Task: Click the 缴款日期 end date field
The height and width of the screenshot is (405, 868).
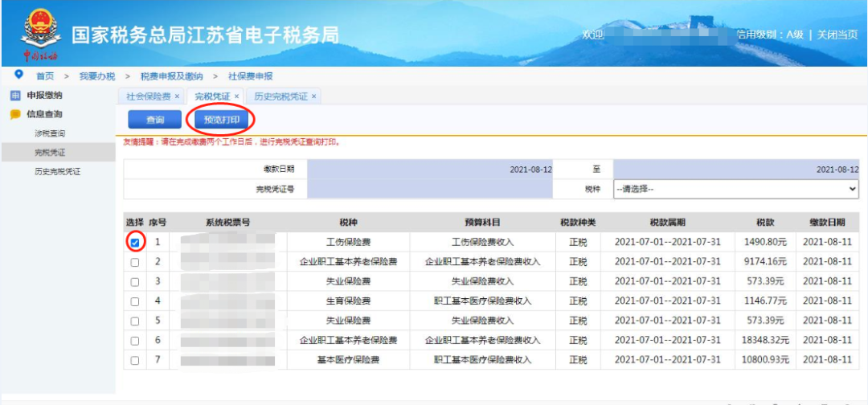Action: [735, 170]
